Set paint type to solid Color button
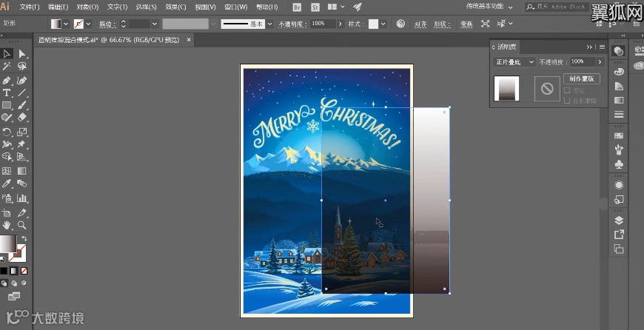 4,271
